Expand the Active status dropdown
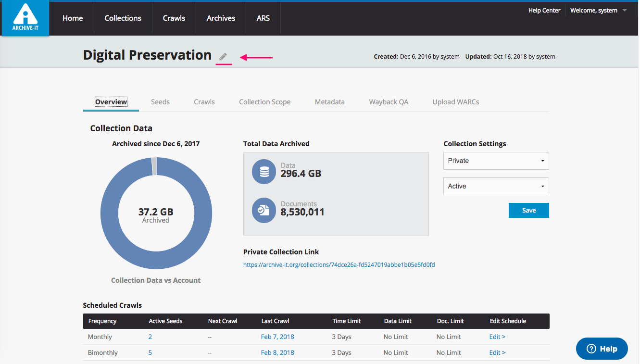The width and height of the screenshot is (640, 364). click(496, 186)
